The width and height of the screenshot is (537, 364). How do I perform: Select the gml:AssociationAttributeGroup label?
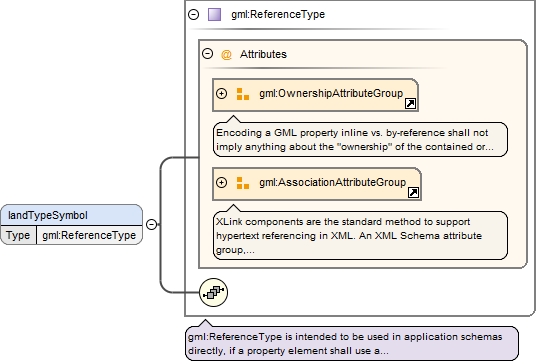[333, 182]
